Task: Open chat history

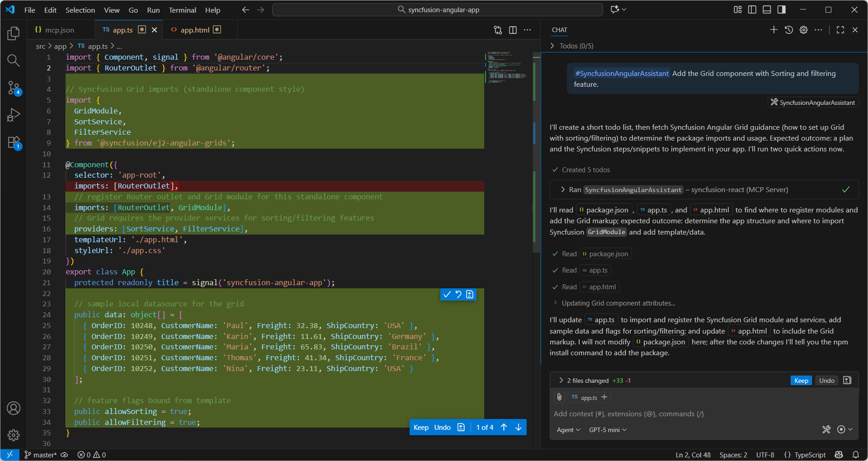Action: click(789, 30)
